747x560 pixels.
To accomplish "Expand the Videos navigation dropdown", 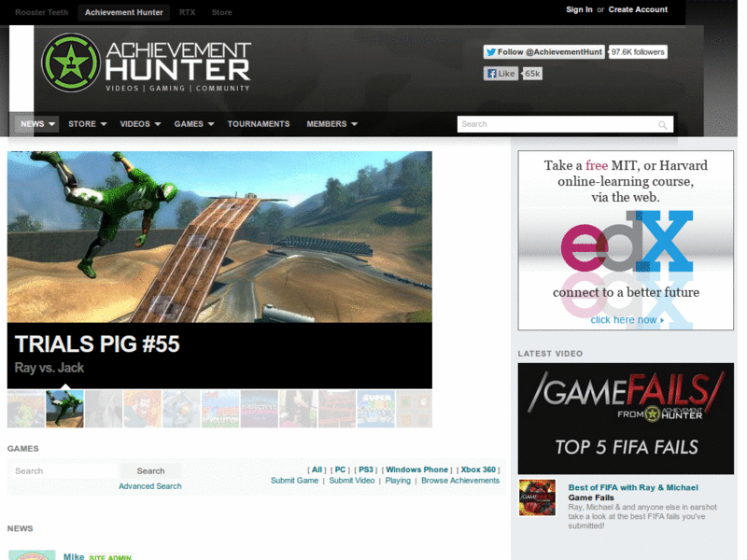I will point(140,124).
